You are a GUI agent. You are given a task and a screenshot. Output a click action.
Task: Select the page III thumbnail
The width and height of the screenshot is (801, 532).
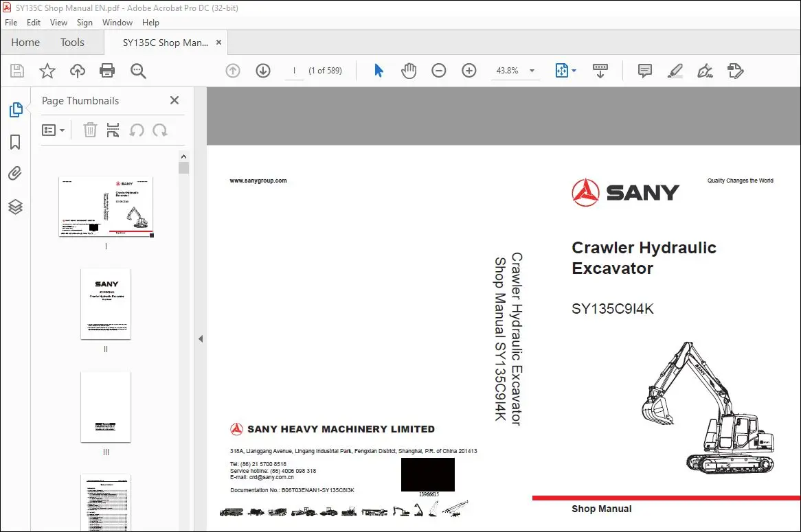(x=106, y=407)
